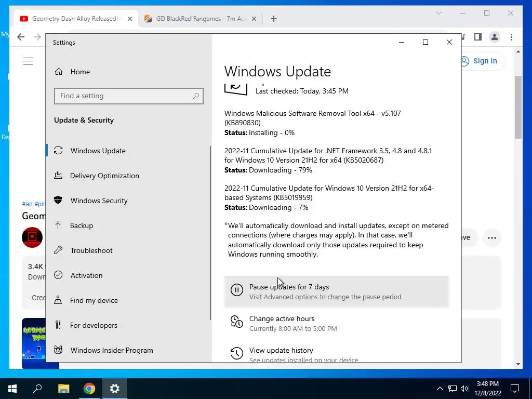
Task: Click the Find a setting search box
Action: pyautogui.click(x=129, y=96)
